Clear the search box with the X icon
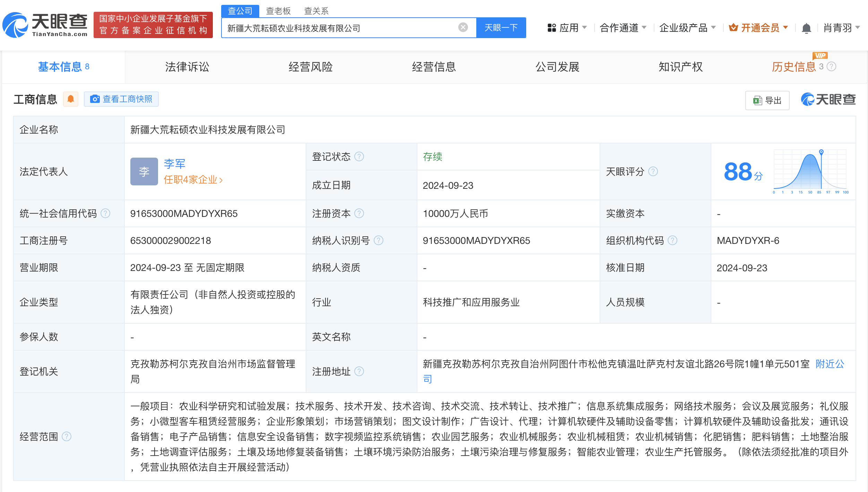 click(x=463, y=27)
